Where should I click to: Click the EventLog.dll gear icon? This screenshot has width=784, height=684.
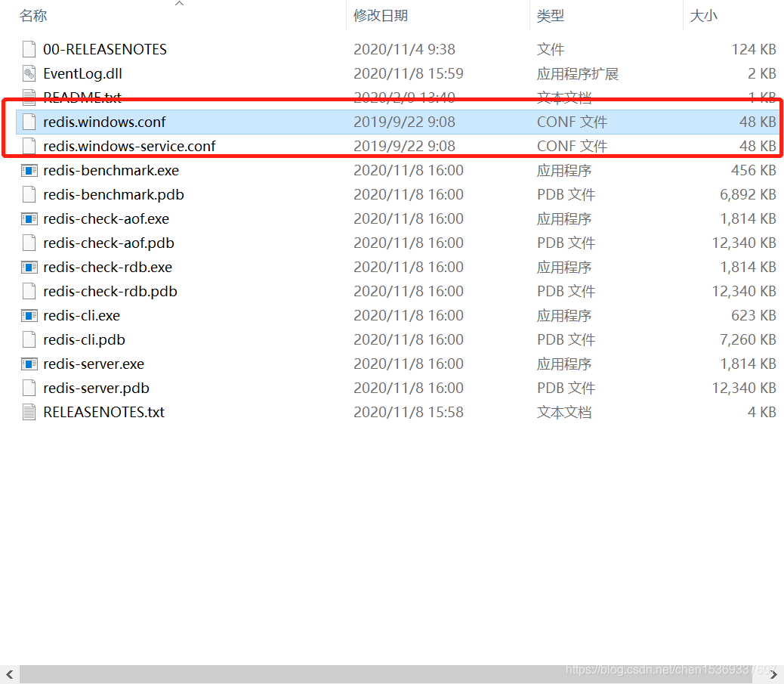[x=29, y=74]
